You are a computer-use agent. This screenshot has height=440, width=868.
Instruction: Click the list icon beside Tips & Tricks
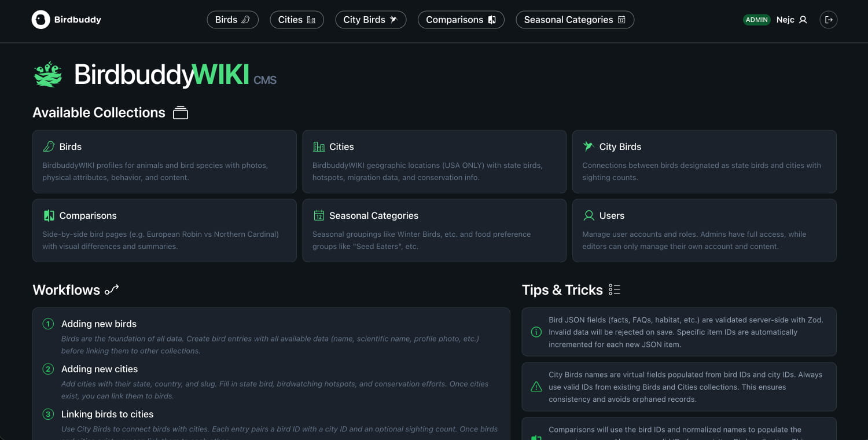[x=615, y=289]
